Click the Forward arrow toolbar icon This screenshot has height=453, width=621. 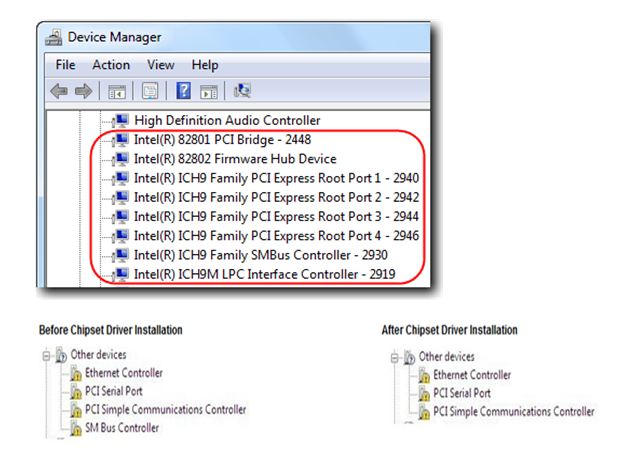point(83,91)
